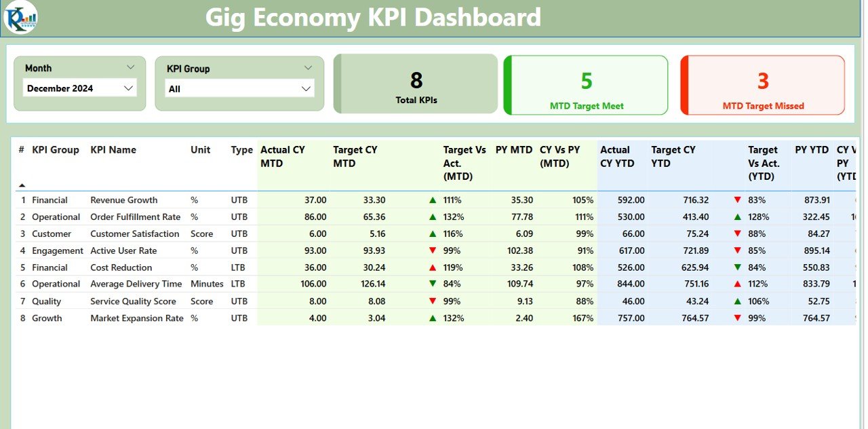
Task: Click green up arrow in Order Fulfillment Rate MTD
Action: [433, 217]
